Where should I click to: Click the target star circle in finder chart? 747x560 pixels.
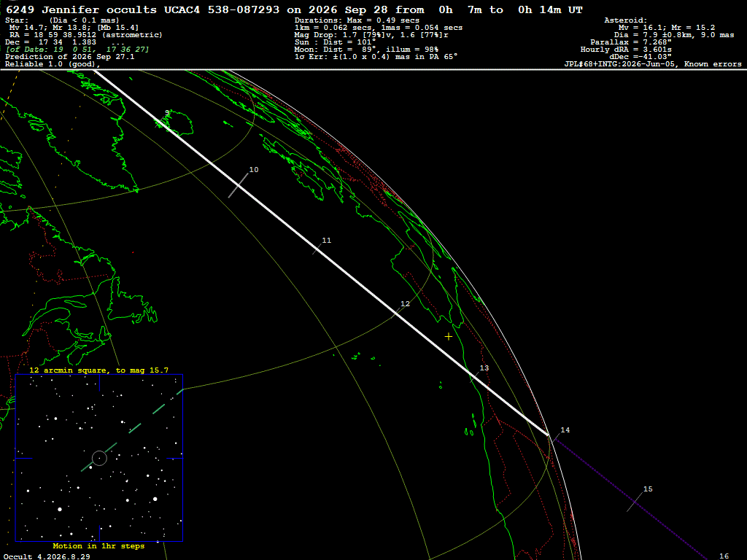(99, 458)
